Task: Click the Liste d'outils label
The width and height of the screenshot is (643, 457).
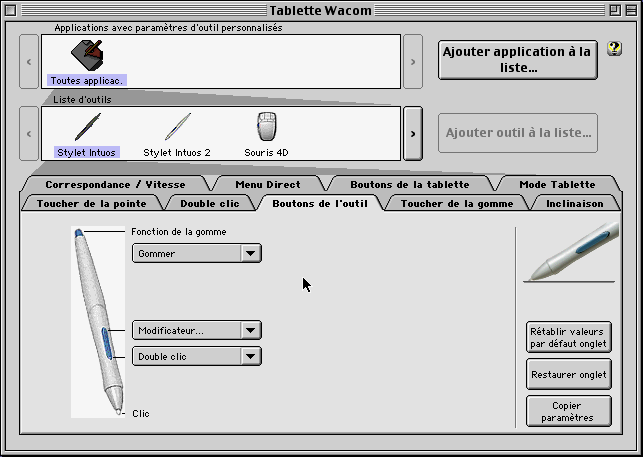Action: tap(82, 99)
